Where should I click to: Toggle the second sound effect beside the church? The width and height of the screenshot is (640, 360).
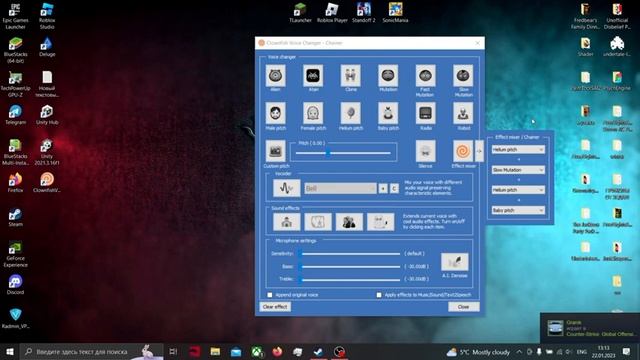pyautogui.click(x=318, y=222)
